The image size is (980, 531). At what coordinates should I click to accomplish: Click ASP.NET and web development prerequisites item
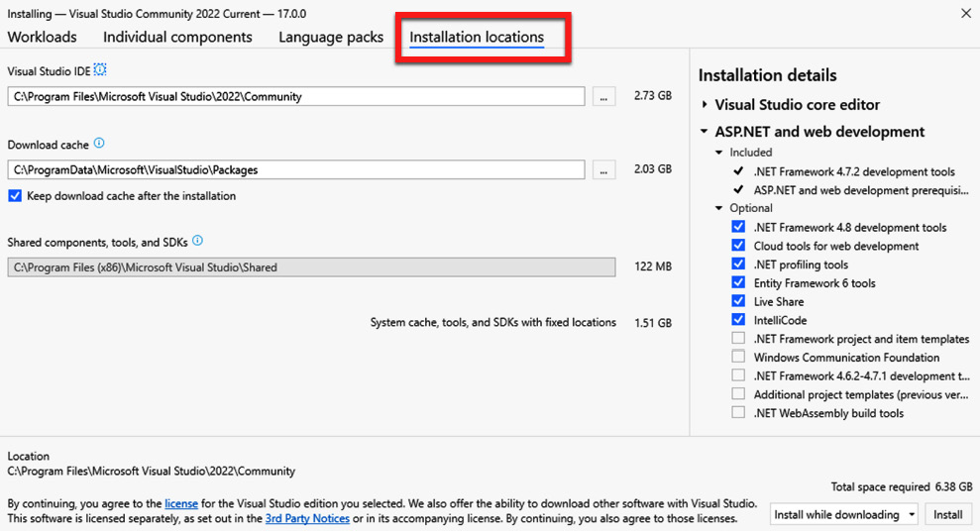pyautogui.click(x=861, y=190)
